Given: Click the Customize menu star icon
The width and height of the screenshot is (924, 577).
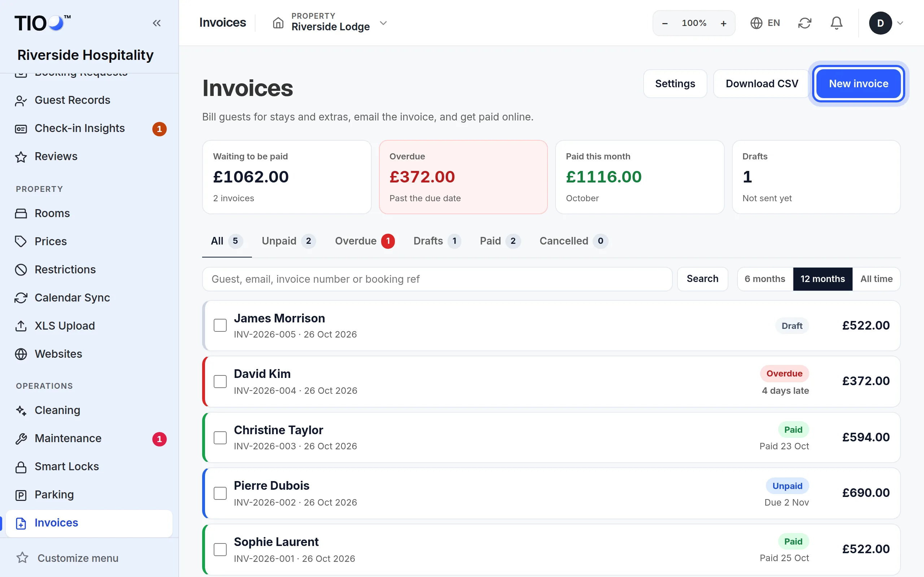Looking at the screenshot, I should pyautogui.click(x=22, y=558).
